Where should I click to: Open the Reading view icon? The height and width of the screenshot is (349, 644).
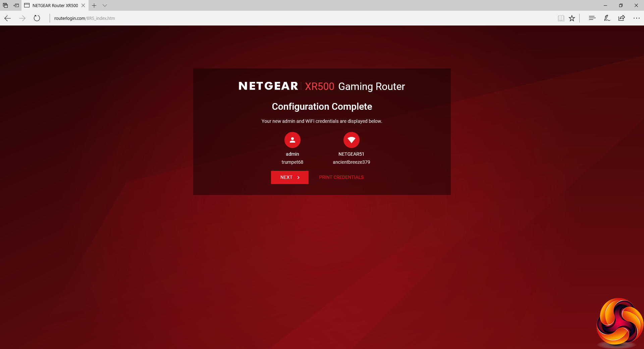point(561,18)
